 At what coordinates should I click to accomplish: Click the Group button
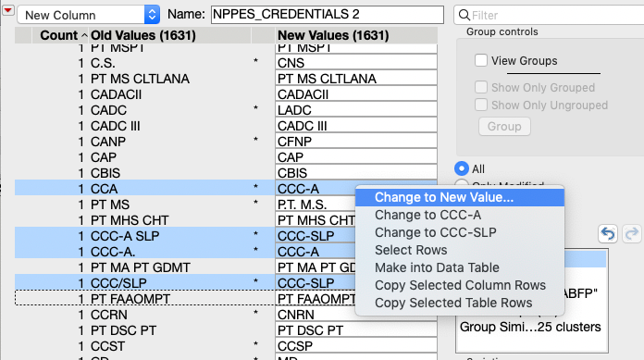(504, 127)
